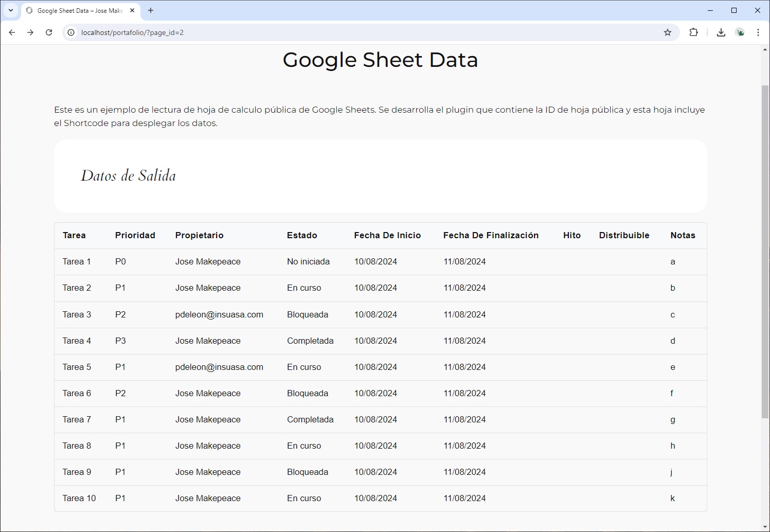Click the Fecha De Finalización header

click(x=491, y=235)
